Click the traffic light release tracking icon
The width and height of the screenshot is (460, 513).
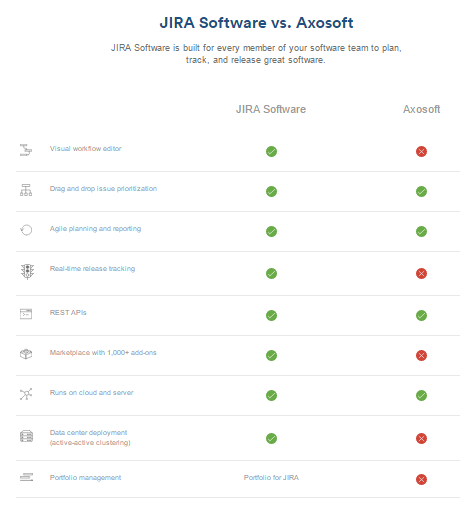(x=27, y=272)
